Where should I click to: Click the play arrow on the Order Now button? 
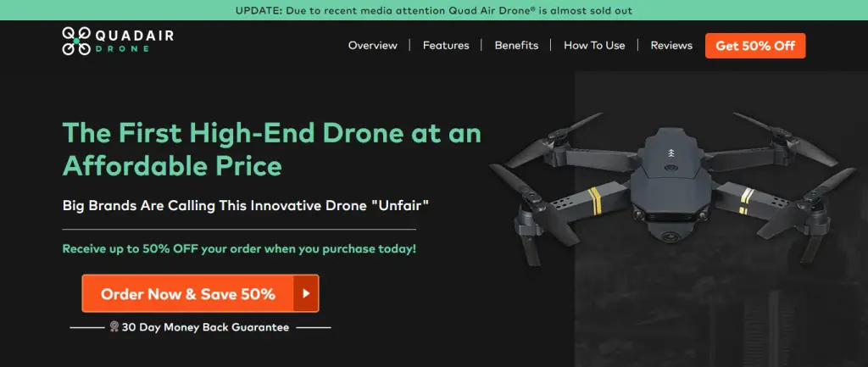tap(305, 293)
